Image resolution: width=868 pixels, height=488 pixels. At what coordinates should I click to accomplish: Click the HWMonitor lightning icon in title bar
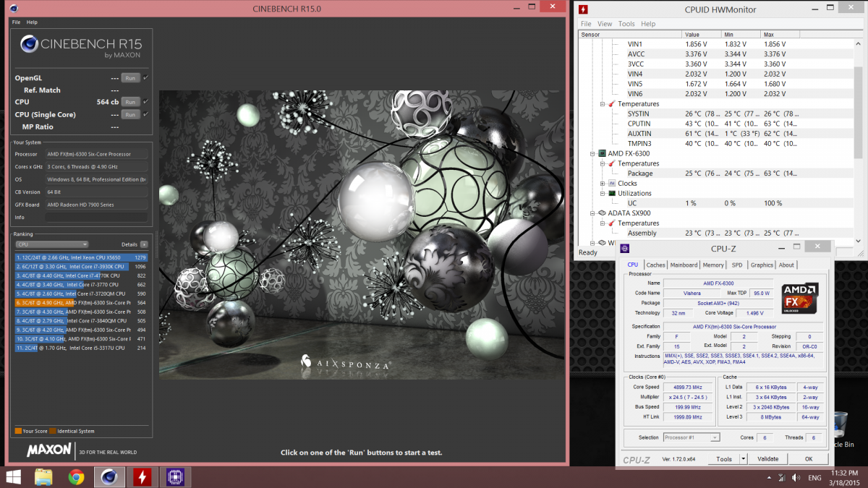tap(583, 9)
